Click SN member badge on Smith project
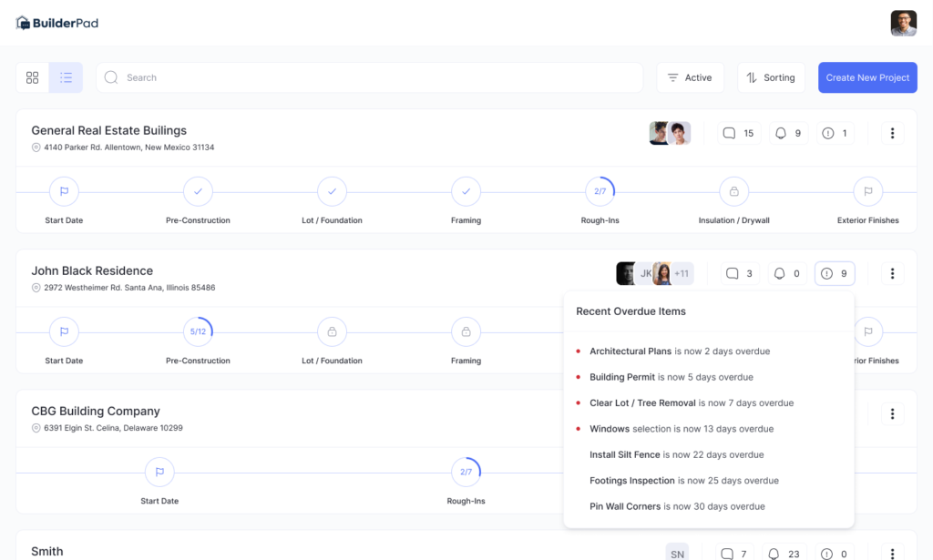The image size is (933, 560). pos(677,553)
